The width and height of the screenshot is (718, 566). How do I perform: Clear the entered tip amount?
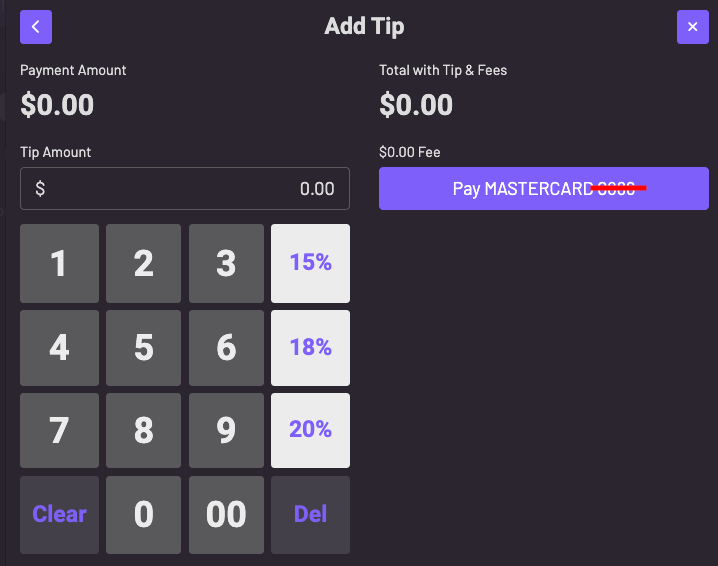tap(60, 515)
